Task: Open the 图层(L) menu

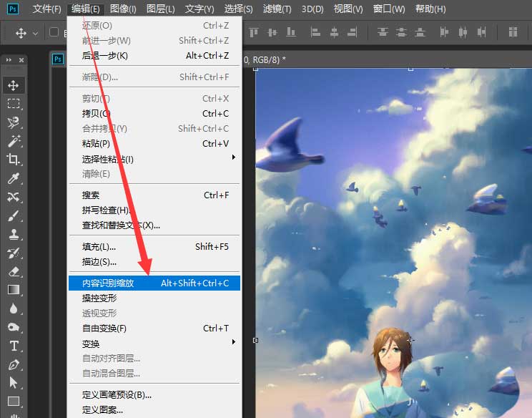Action: point(160,9)
